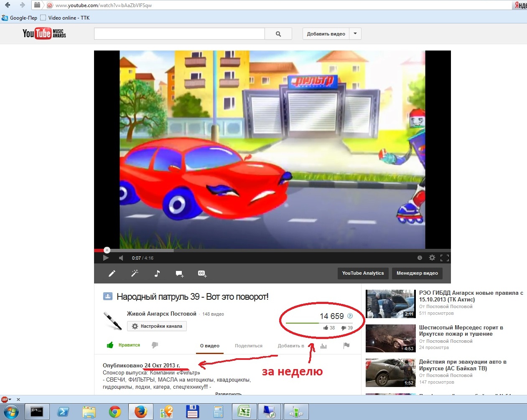This screenshot has width=527, height=420.
Task: Open the magic wand enhancements tool
Action: pos(135,273)
